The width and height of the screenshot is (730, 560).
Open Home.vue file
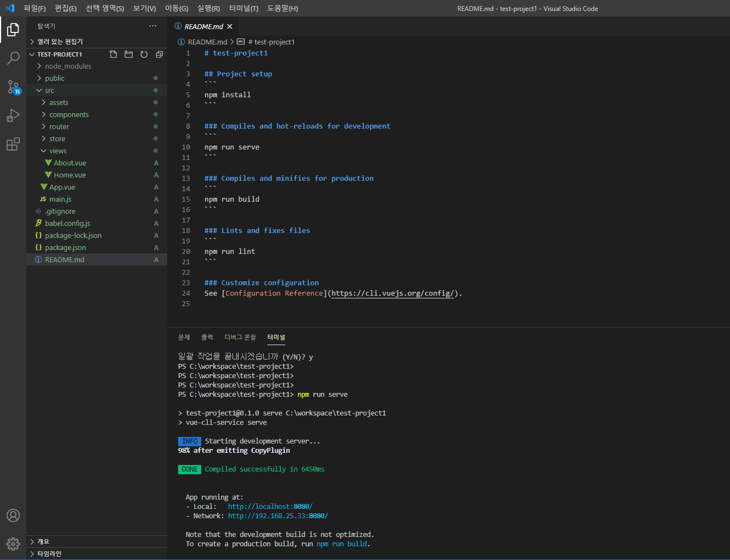(97, 175)
